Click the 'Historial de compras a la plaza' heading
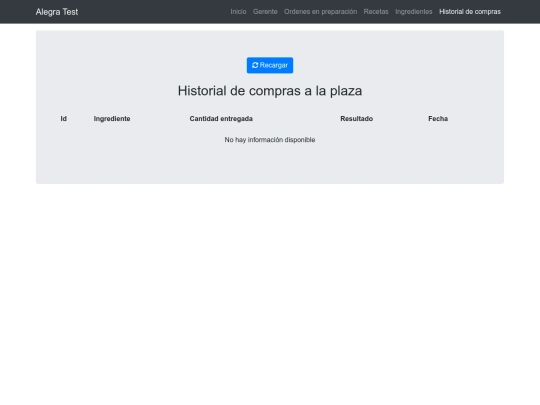Viewport: 540px width, 405px height. [270, 91]
